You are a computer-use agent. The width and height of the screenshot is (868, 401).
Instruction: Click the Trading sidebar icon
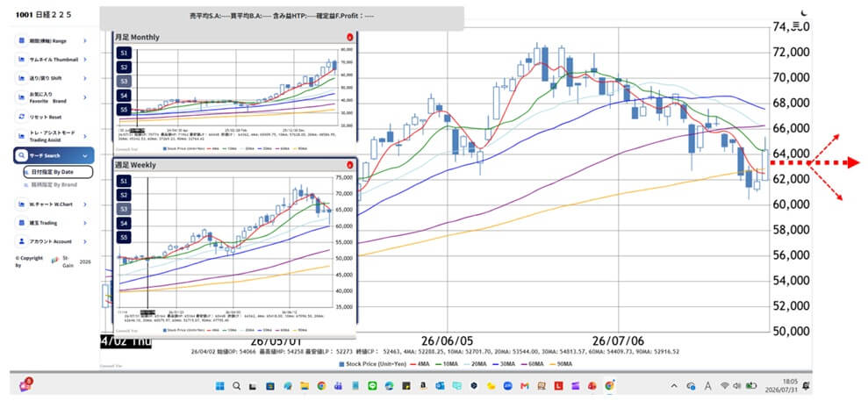[x=22, y=223]
